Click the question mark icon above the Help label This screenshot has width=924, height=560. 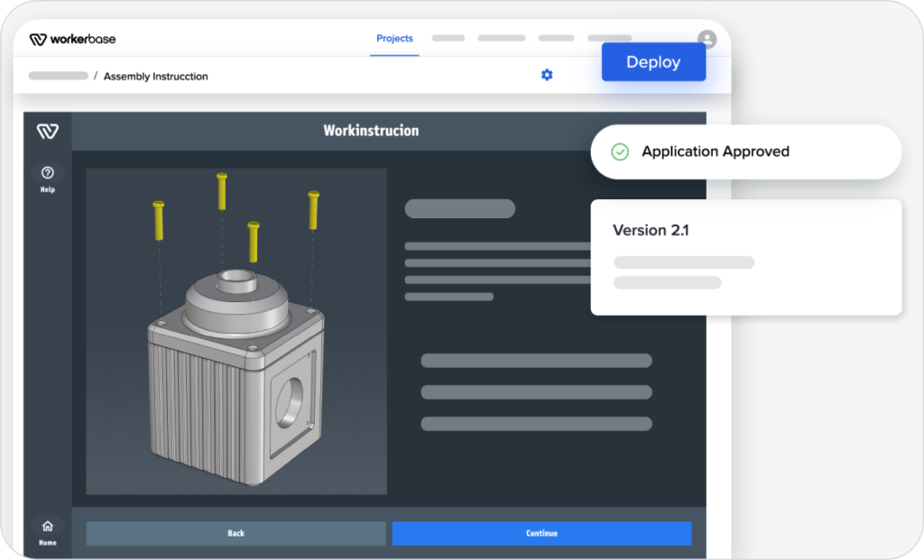point(47,172)
